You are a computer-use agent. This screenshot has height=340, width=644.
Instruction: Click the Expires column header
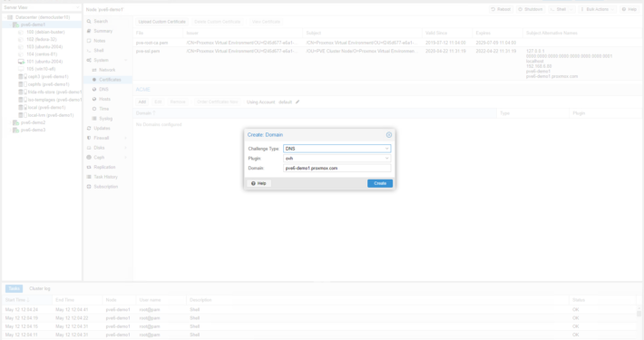pyautogui.click(x=497, y=33)
